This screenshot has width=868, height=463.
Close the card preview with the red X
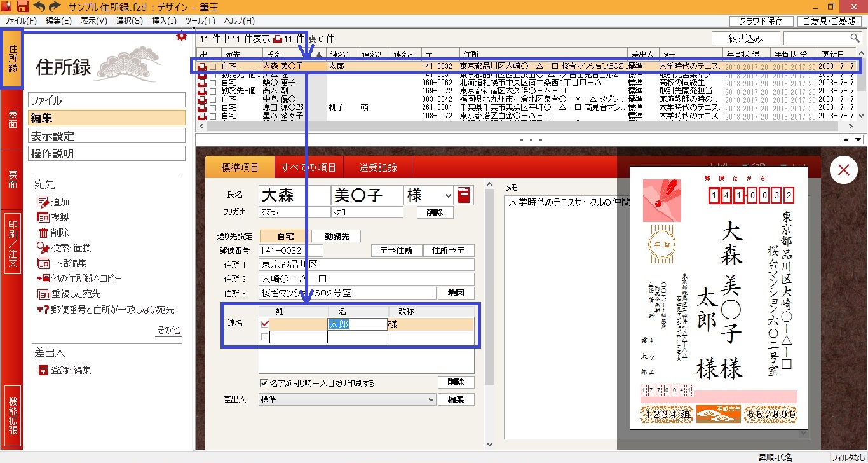pos(843,170)
